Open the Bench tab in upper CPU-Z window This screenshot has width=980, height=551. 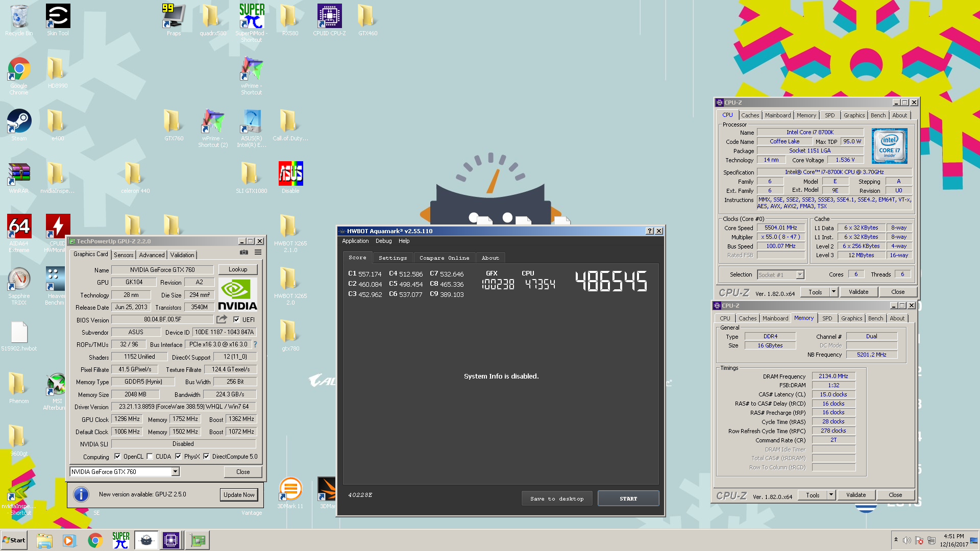[878, 116]
